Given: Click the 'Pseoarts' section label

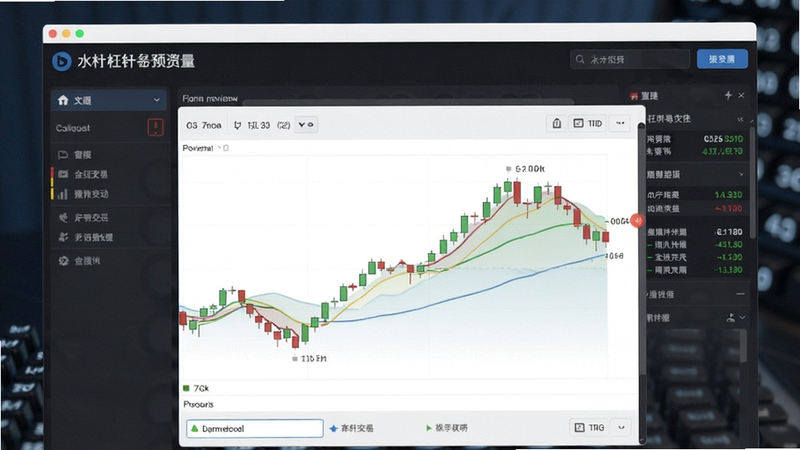Looking at the screenshot, I should (198, 404).
